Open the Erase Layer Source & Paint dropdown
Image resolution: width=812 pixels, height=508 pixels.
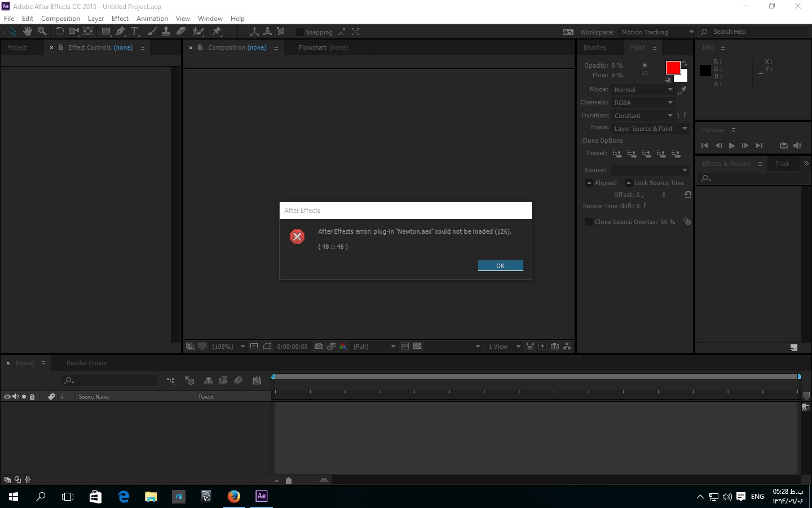point(650,129)
